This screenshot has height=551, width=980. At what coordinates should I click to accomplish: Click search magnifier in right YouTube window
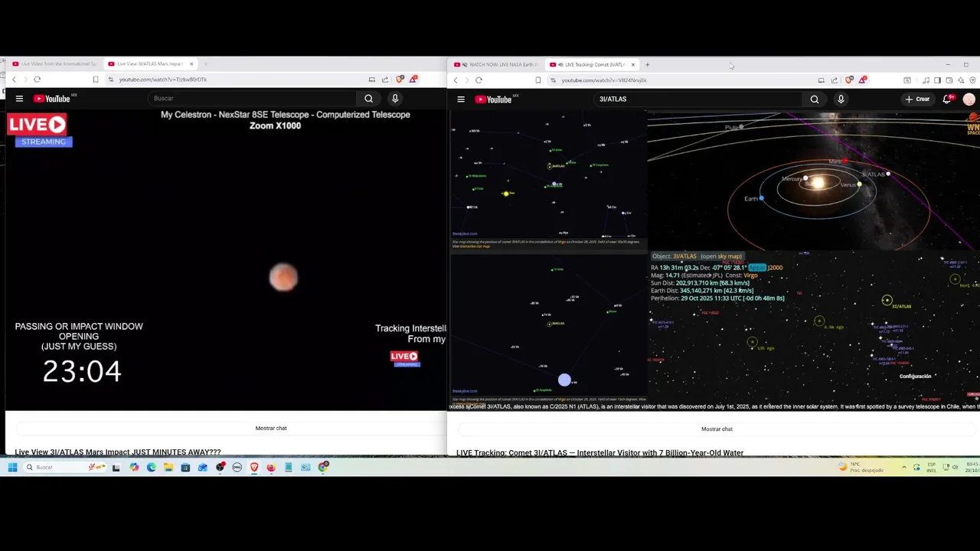click(815, 99)
